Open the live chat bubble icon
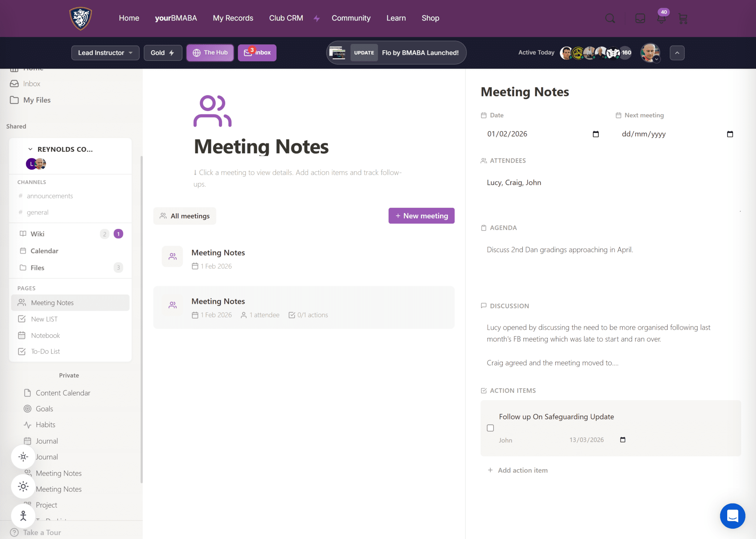The image size is (756, 539). [732, 516]
